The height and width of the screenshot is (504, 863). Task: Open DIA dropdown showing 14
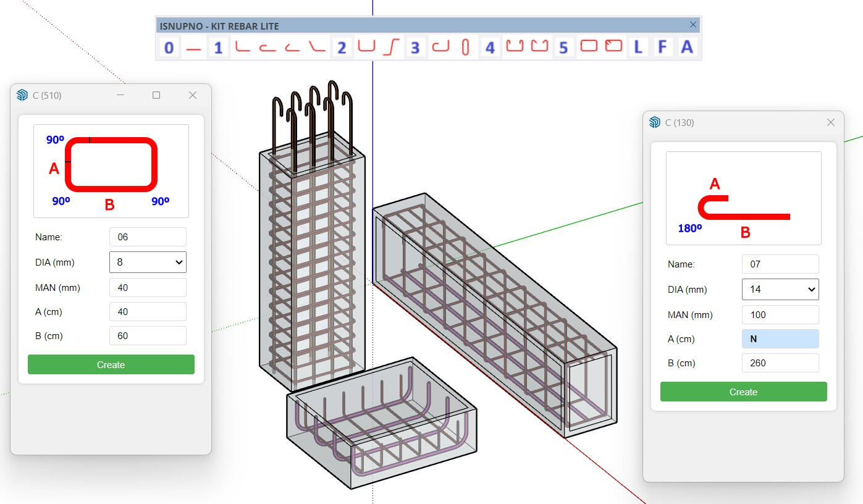tap(780, 289)
